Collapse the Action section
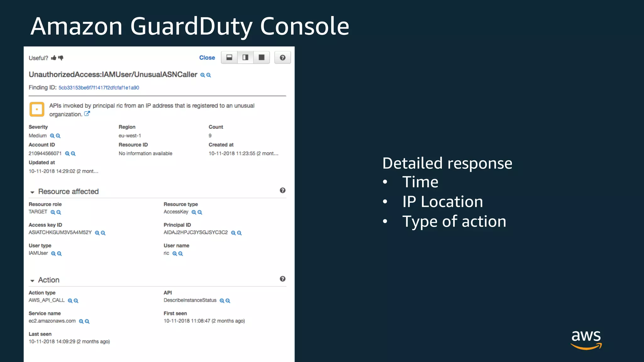This screenshot has width=644, height=362. point(32,281)
